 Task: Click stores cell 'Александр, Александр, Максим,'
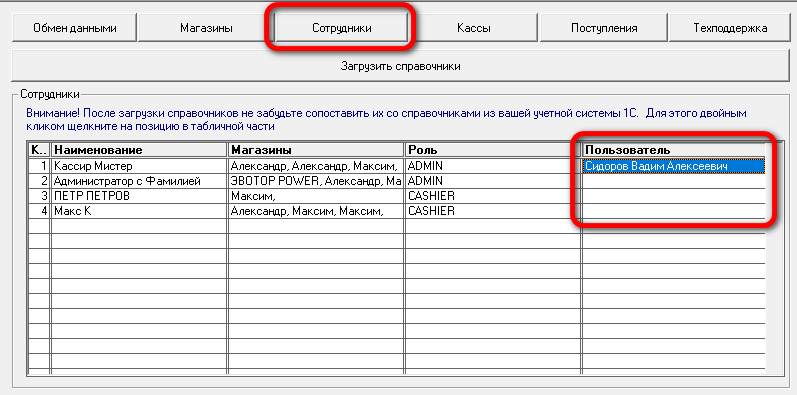coord(317,166)
